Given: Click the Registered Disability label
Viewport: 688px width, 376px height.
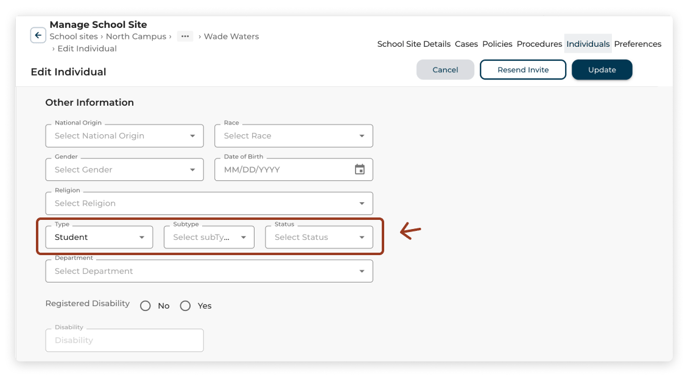Looking at the screenshot, I should [87, 304].
